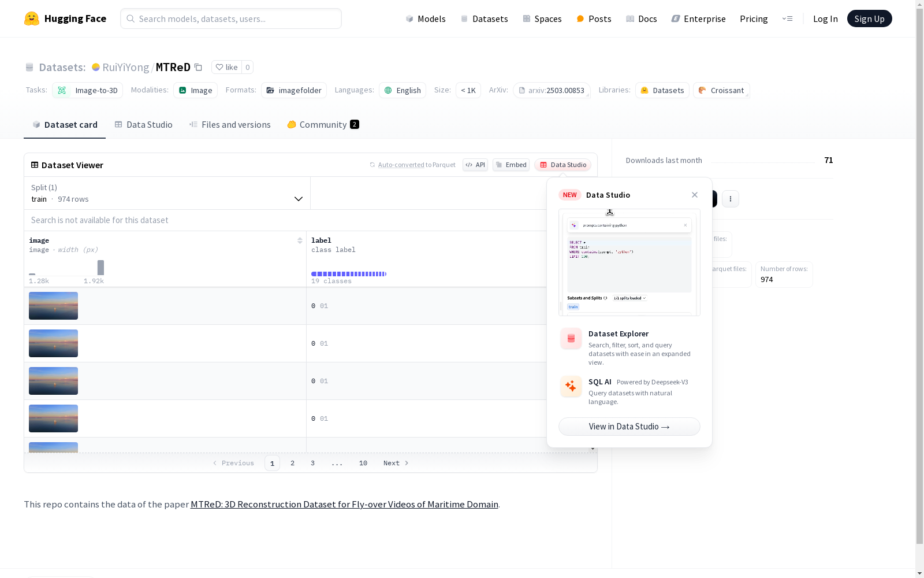Viewport: 924px width, 578px height.
Task: Go to page 2 of the viewer
Action: click(x=293, y=463)
